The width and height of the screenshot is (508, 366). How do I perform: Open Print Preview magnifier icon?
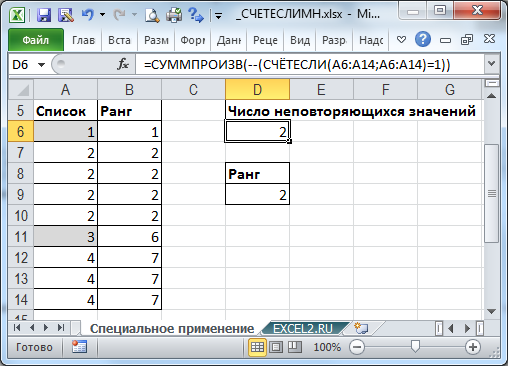pyautogui.click(x=152, y=15)
